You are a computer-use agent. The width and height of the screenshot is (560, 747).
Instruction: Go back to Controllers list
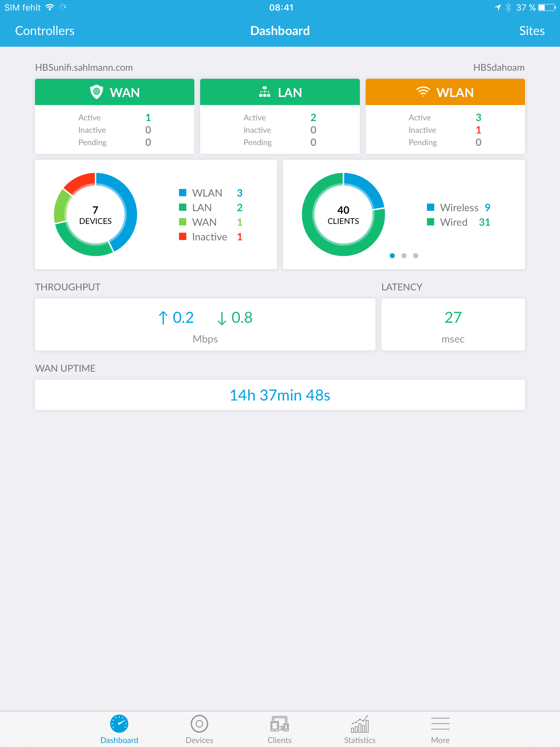click(x=45, y=31)
